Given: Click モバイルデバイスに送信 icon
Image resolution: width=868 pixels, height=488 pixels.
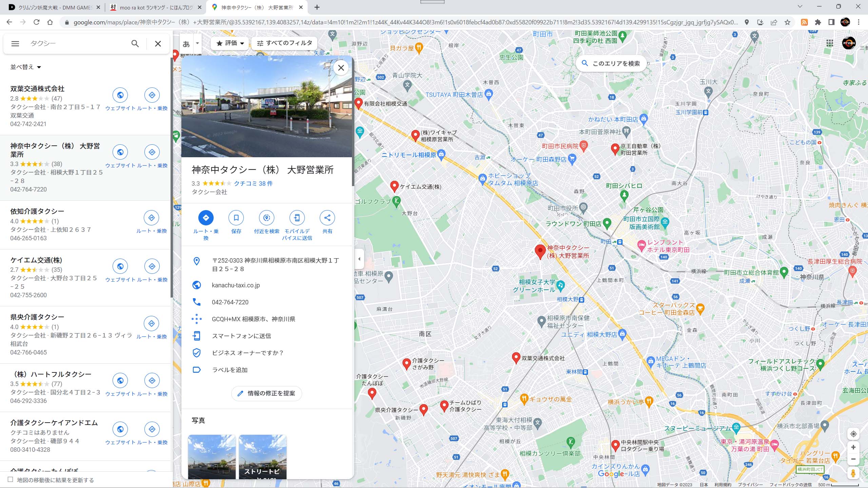Looking at the screenshot, I should click(297, 218).
